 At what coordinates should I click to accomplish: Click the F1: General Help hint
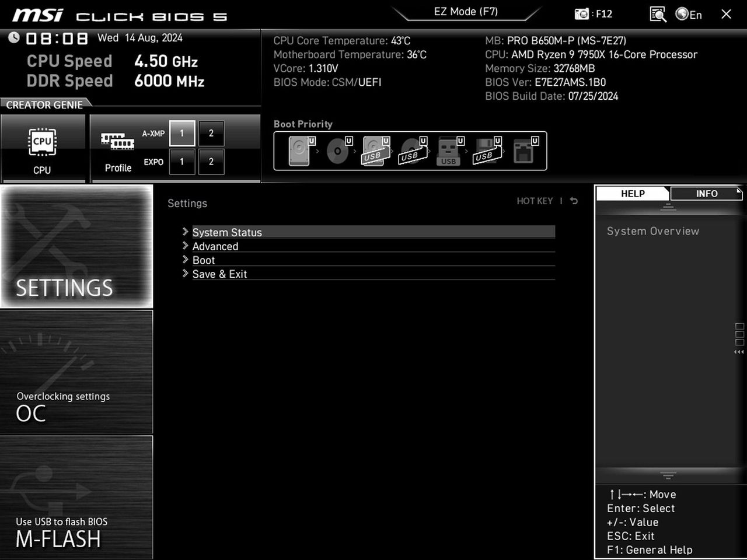(650, 550)
